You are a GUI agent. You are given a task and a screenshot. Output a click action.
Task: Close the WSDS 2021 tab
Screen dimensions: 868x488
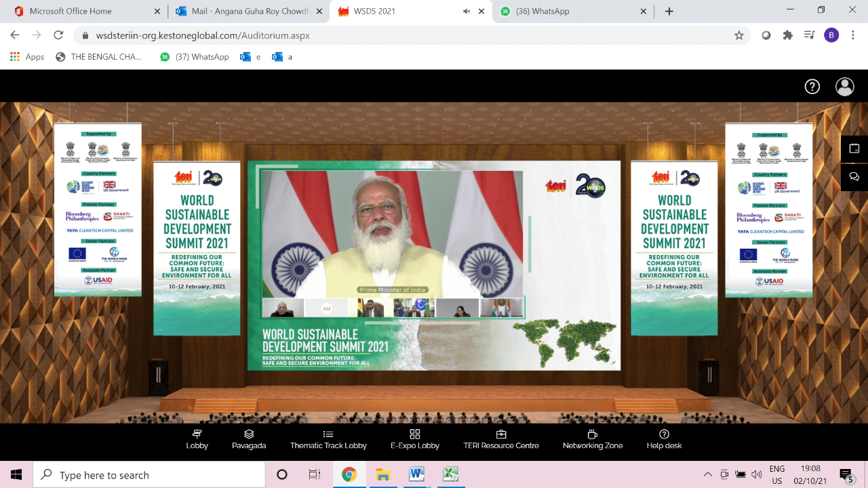tap(481, 12)
